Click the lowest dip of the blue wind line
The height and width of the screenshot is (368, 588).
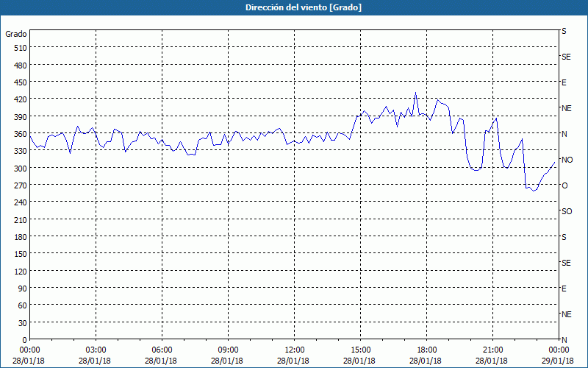(534, 191)
